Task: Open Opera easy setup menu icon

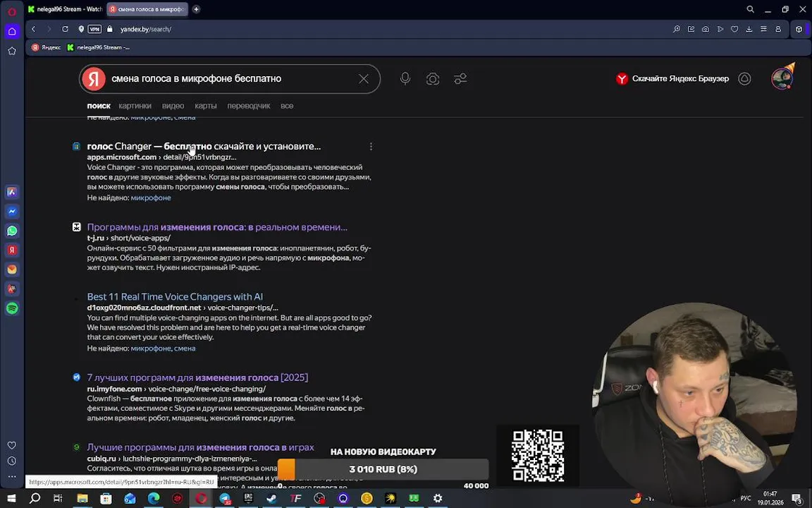Action: tap(763, 30)
